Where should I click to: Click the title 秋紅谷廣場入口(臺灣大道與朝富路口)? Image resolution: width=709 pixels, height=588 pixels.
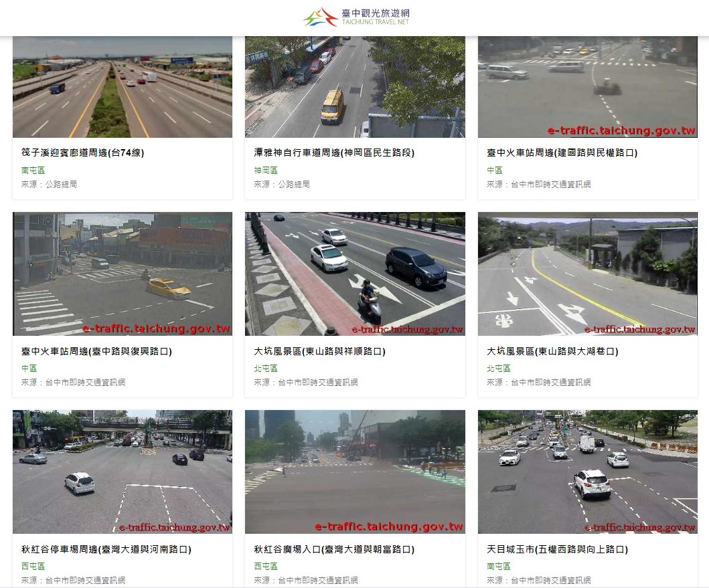coord(334,549)
